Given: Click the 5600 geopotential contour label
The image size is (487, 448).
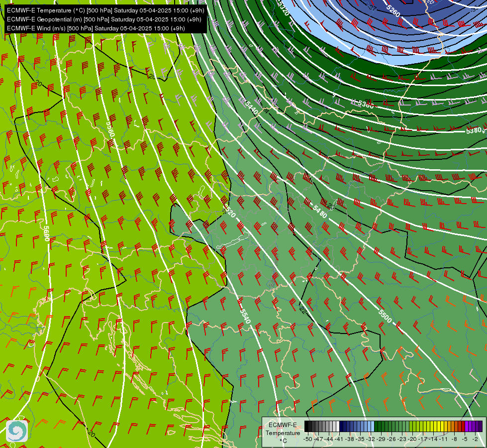Looking at the screenshot, I should tap(46, 233).
